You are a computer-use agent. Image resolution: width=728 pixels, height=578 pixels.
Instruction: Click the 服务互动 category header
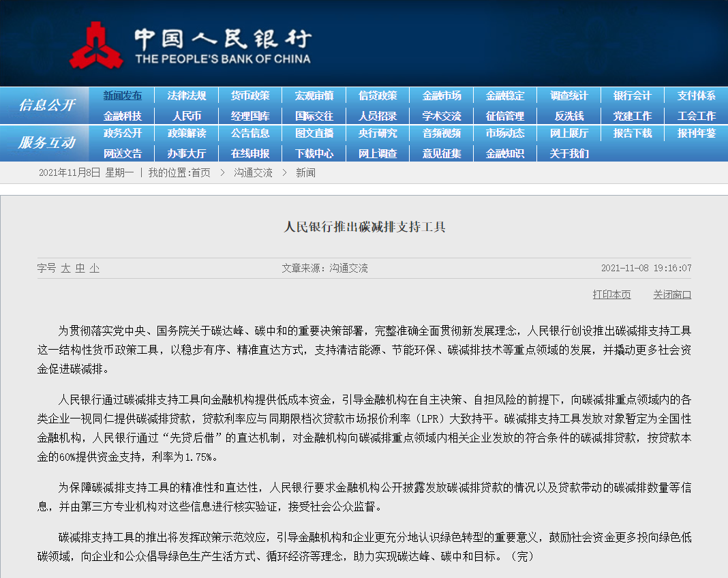coord(46,143)
